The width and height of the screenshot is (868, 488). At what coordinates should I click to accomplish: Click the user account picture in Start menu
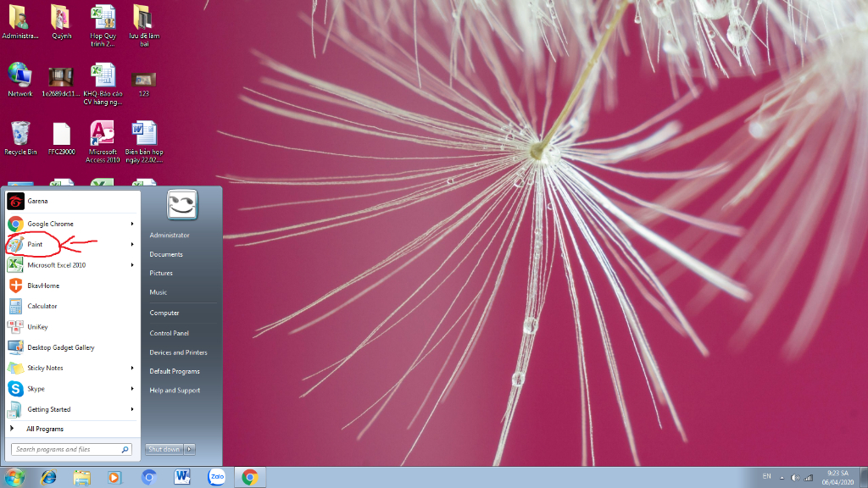pos(182,205)
